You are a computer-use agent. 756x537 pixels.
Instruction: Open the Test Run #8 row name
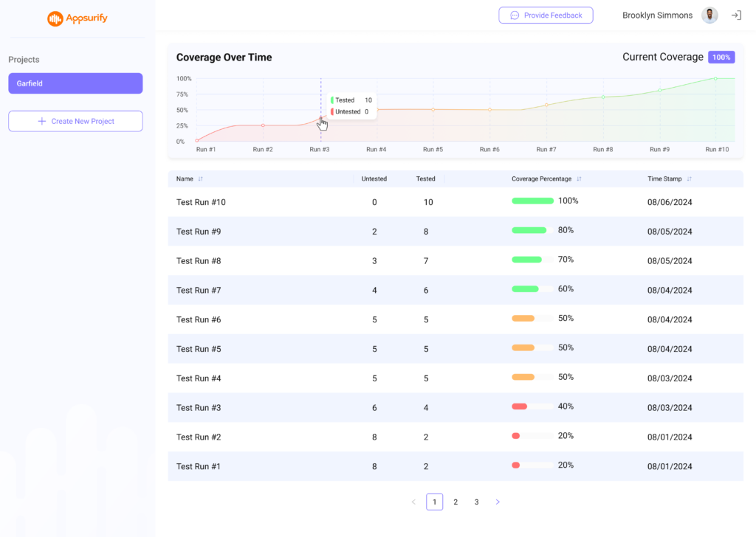(x=199, y=261)
